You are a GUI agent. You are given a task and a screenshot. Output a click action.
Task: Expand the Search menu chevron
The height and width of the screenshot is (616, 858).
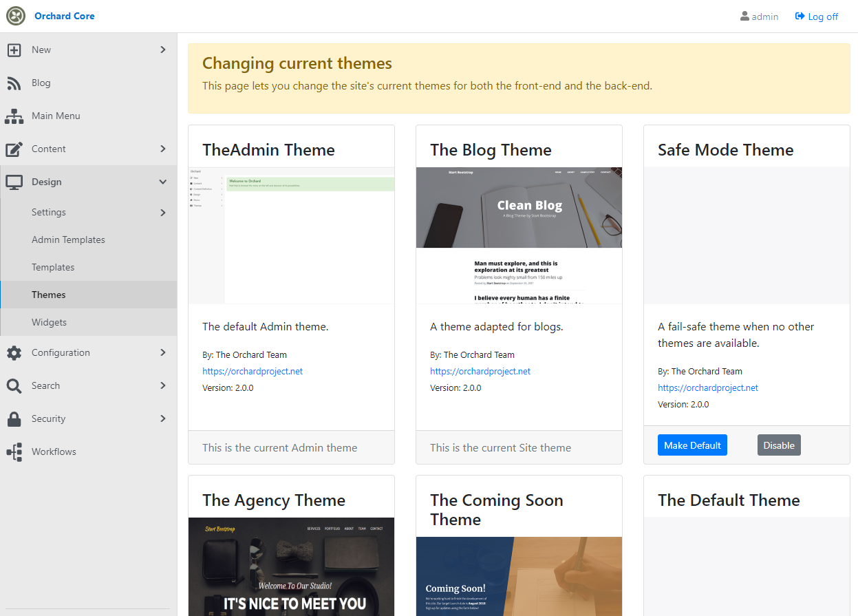(163, 385)
